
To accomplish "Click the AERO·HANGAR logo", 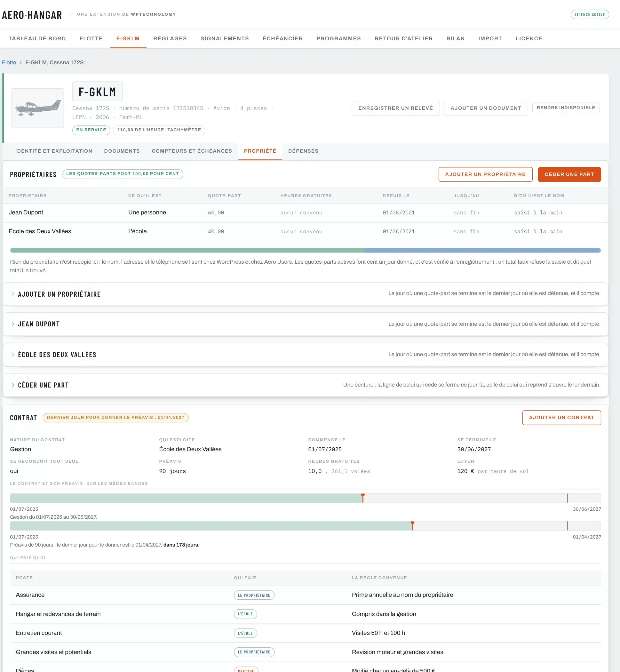I will 32,15.
